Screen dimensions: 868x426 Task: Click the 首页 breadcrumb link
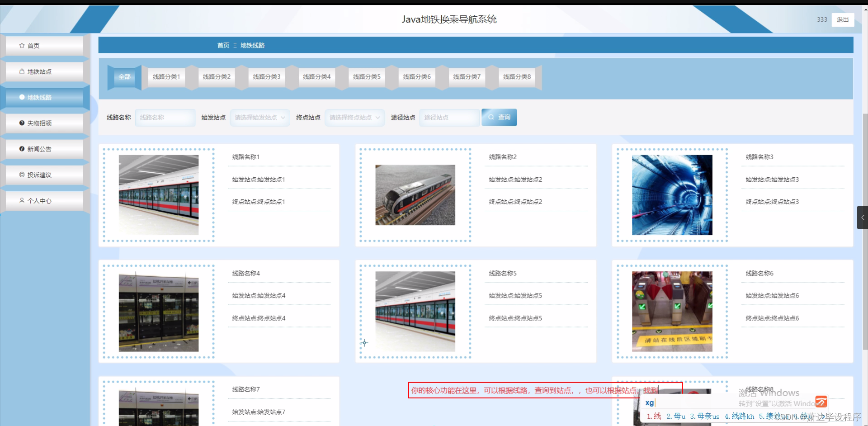[x=223, y=45]
